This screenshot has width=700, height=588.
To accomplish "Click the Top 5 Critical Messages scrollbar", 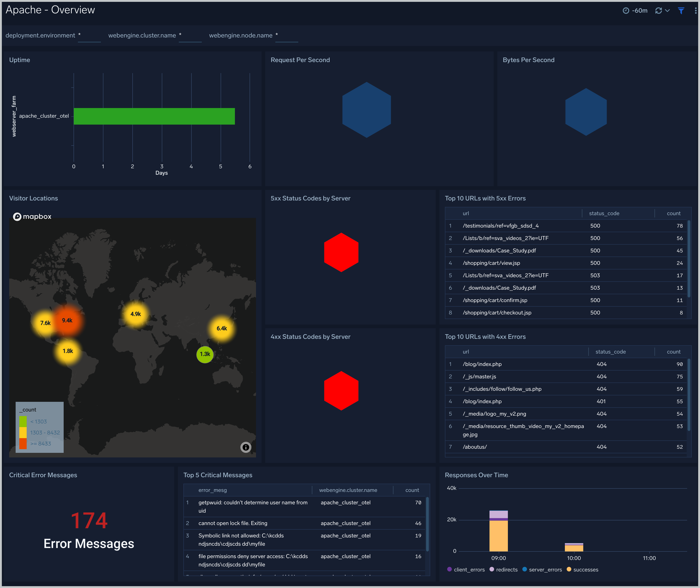I will tap(427, 524).
